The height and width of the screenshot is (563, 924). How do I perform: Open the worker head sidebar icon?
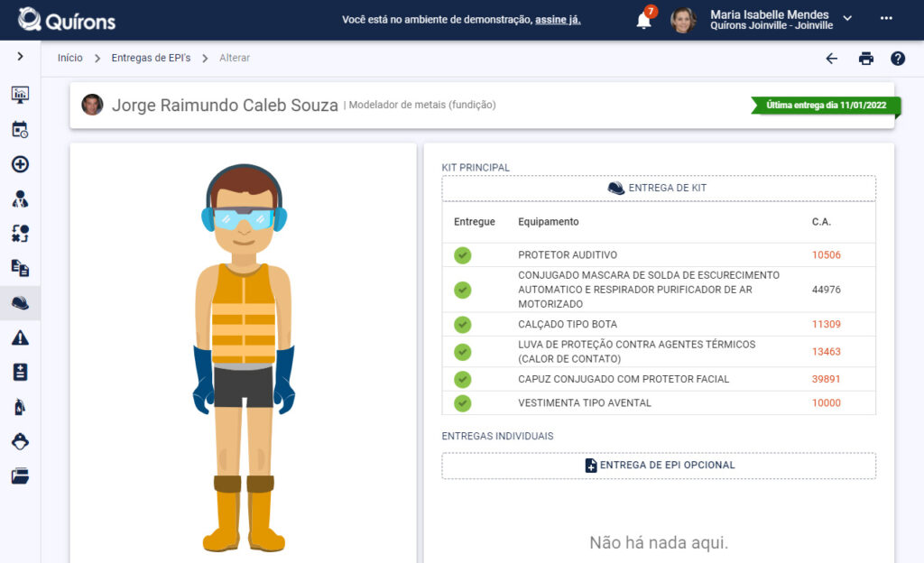(x=20, y=442)
